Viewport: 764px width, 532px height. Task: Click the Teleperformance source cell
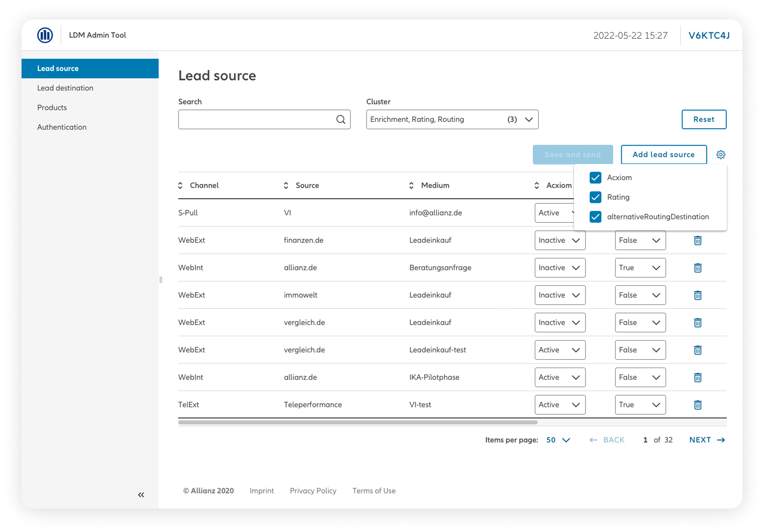[313, 405]
